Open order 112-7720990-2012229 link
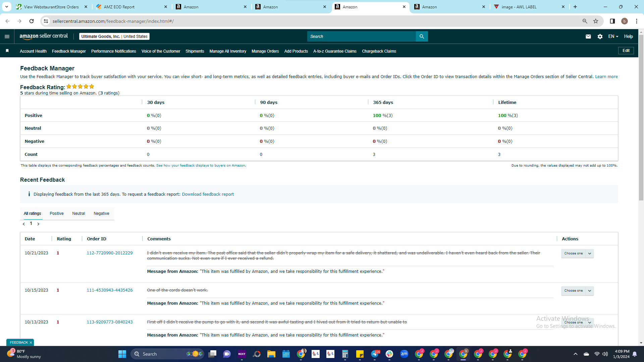Viewport: 644px width, 362px height. (110, 253)
